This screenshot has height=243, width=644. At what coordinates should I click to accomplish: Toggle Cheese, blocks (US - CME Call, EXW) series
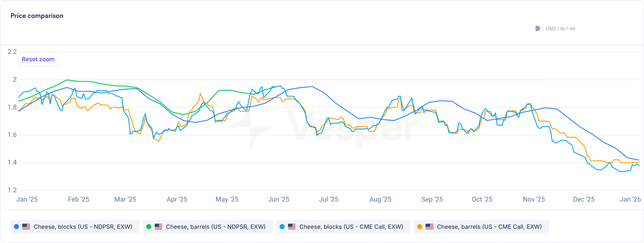tap(351, 227)
